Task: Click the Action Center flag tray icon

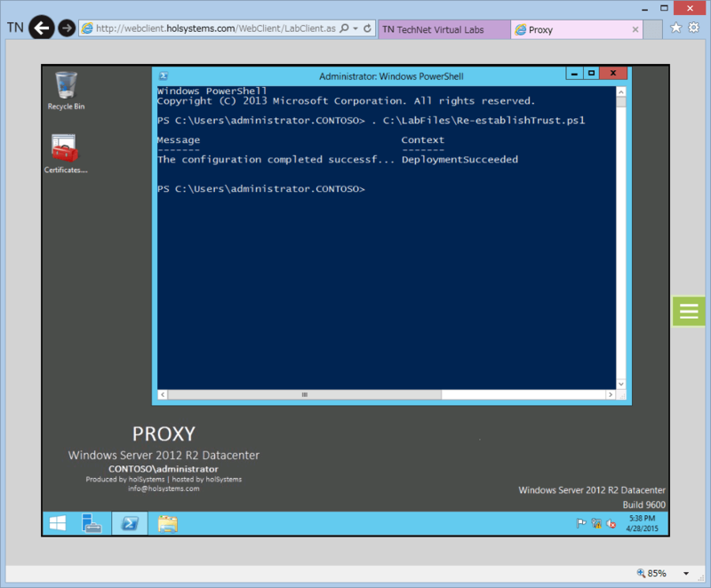Action: point(581,524)
